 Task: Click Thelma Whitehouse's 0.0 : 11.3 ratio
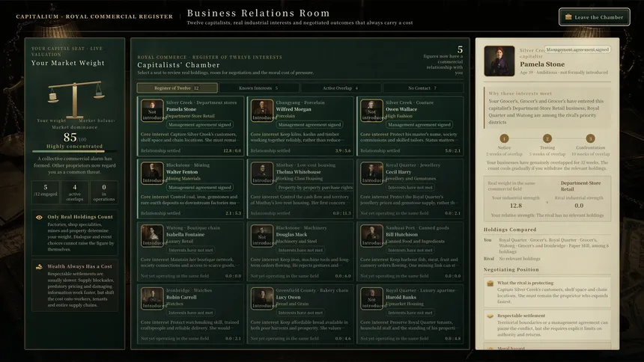(342, 213)
